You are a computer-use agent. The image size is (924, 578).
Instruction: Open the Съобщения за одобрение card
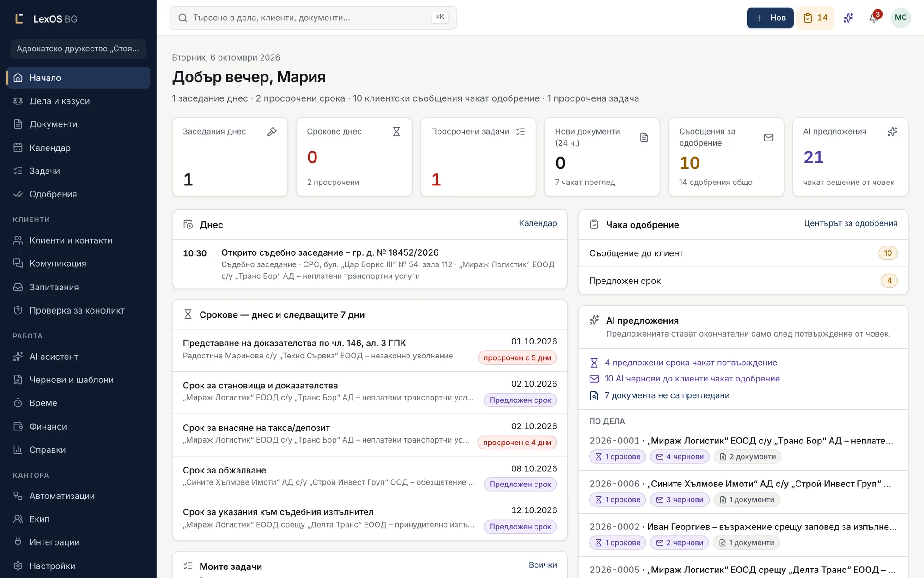pyautogui.click(x=726, y=157)
